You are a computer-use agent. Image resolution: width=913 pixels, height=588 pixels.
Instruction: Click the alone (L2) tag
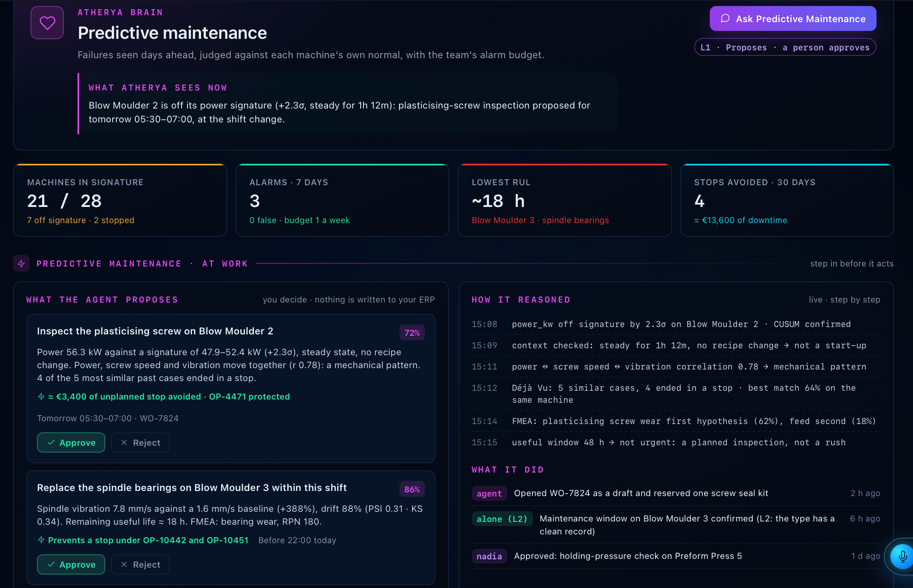pyautogui.click(x=502, y=519)
